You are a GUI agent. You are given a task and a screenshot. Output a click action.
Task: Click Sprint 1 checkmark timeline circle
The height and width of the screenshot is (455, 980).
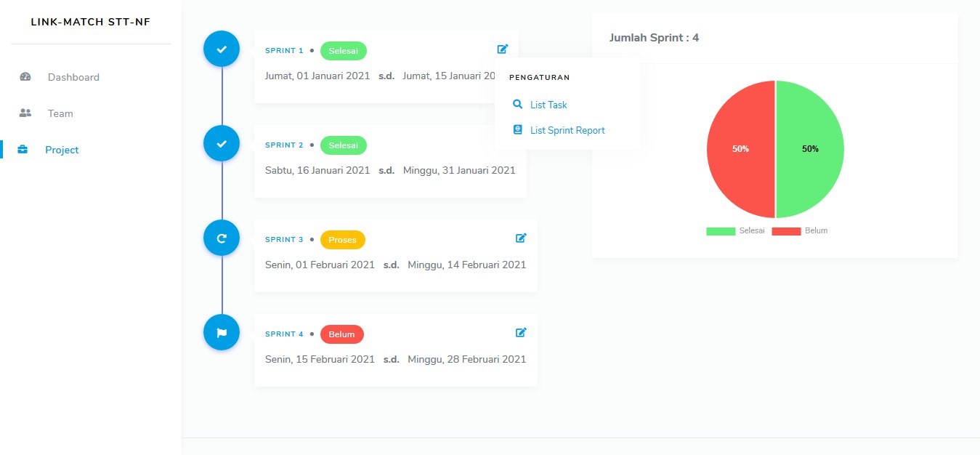click(x=222, y=49)
